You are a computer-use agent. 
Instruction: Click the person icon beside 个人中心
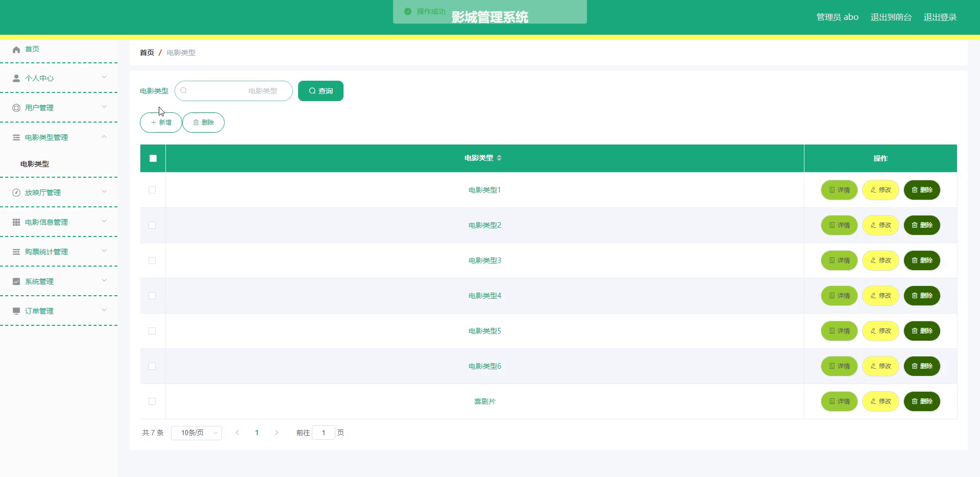(x=16, y=78)
